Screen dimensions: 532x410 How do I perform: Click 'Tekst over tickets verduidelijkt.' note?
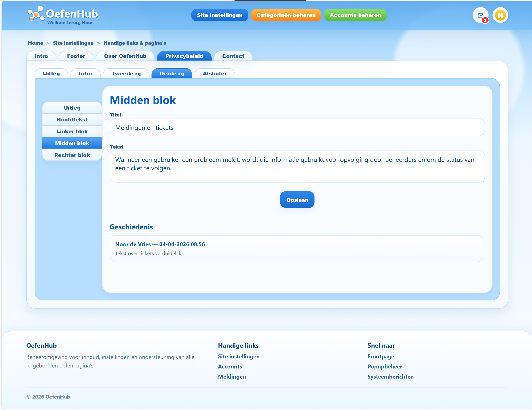point(150,253)
